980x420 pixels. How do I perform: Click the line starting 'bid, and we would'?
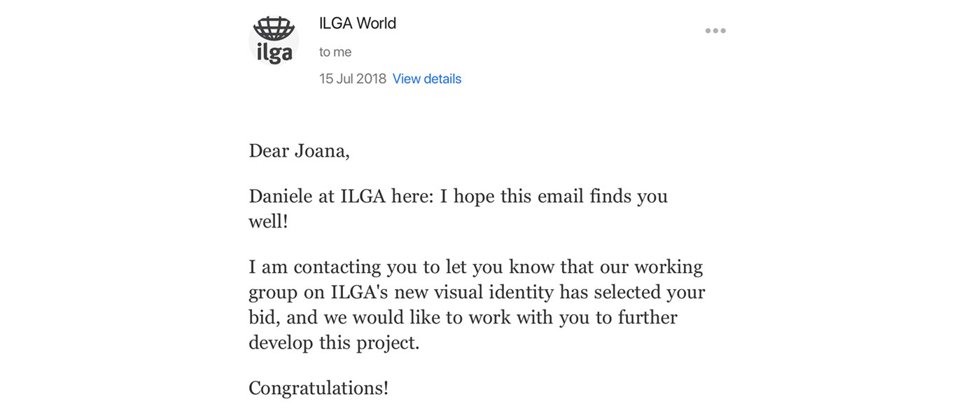(x=463, y=317)
